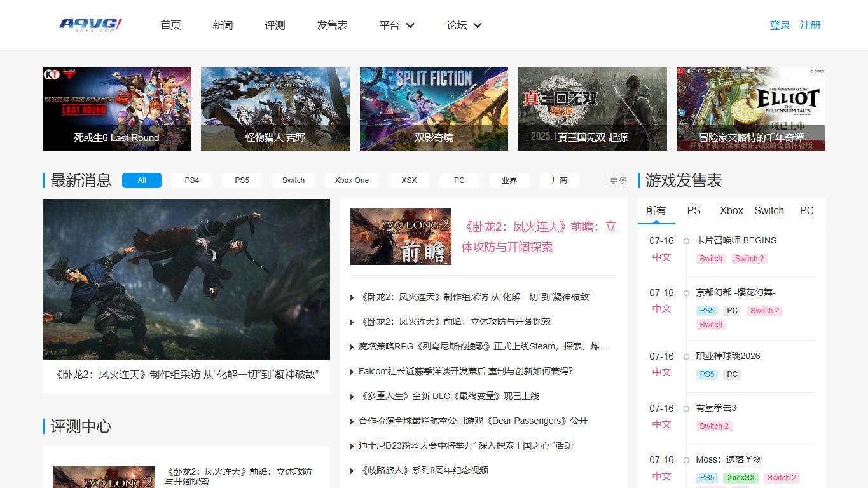Open the 真三国无双 起源 banner
The height and width of the screenshot is (488, 868).
pyautogui.click(x=593, y=109)
